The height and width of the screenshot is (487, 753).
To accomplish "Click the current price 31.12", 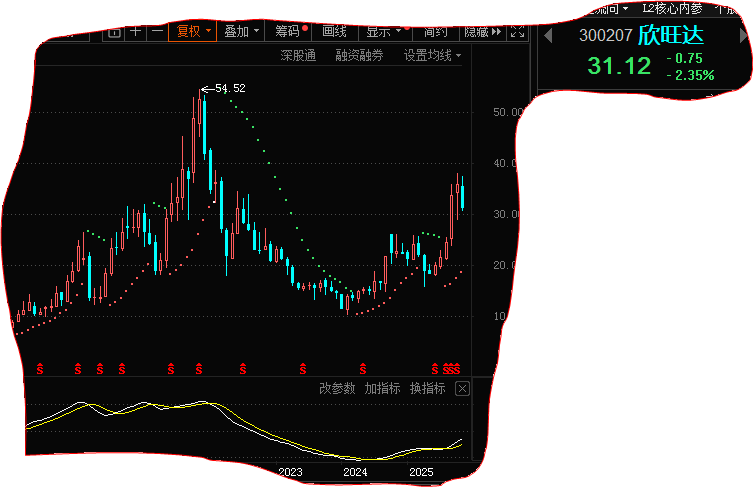I will [x=619, y=66].
